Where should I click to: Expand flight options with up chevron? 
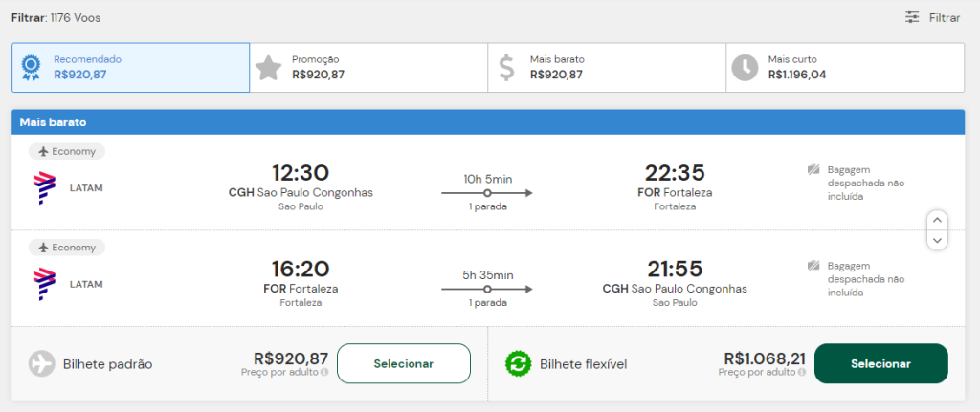coord(937,219)
